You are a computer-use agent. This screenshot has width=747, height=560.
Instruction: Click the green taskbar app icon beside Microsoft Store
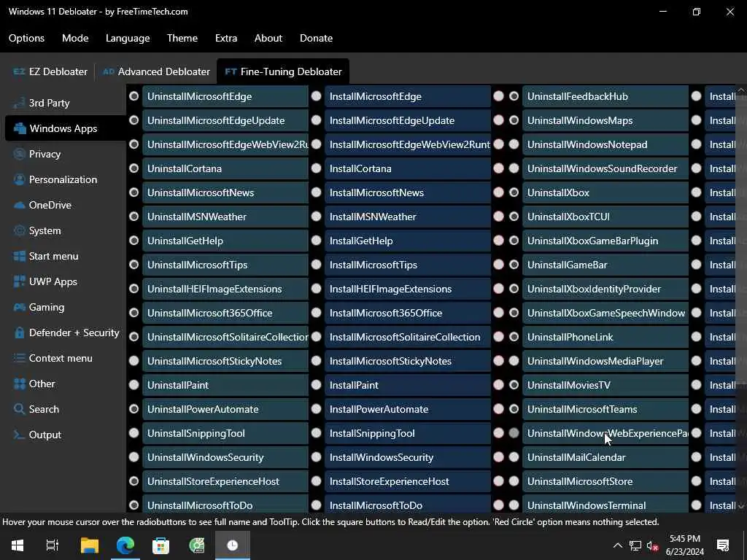(197, 545)
